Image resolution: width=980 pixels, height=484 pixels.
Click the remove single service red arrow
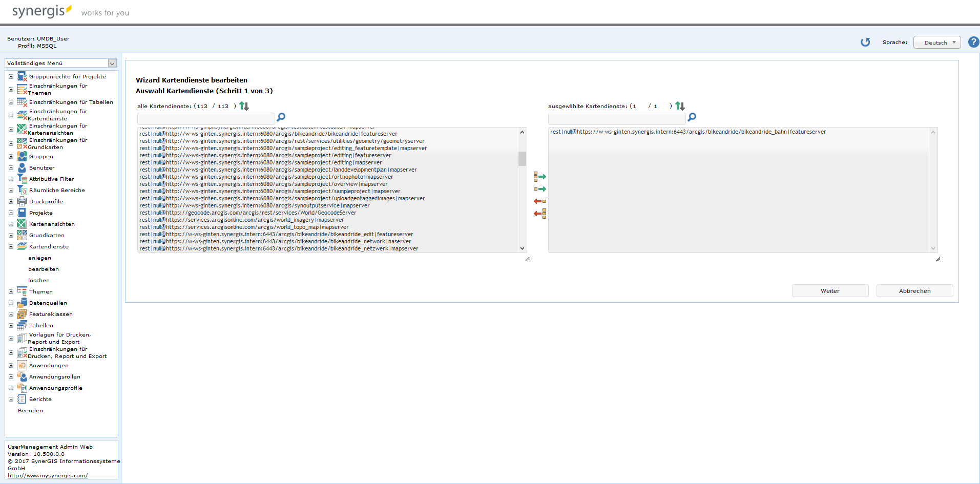tap(540, 201)
